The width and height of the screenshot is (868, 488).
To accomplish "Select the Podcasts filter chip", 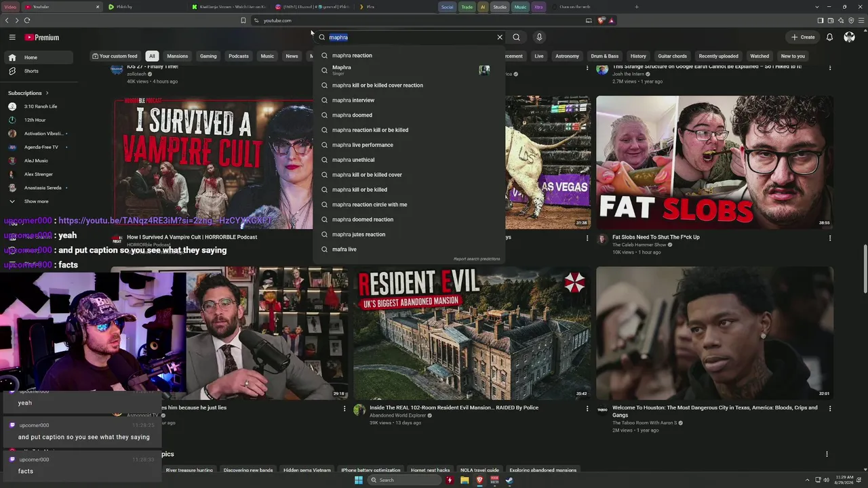I will point(239,56).
